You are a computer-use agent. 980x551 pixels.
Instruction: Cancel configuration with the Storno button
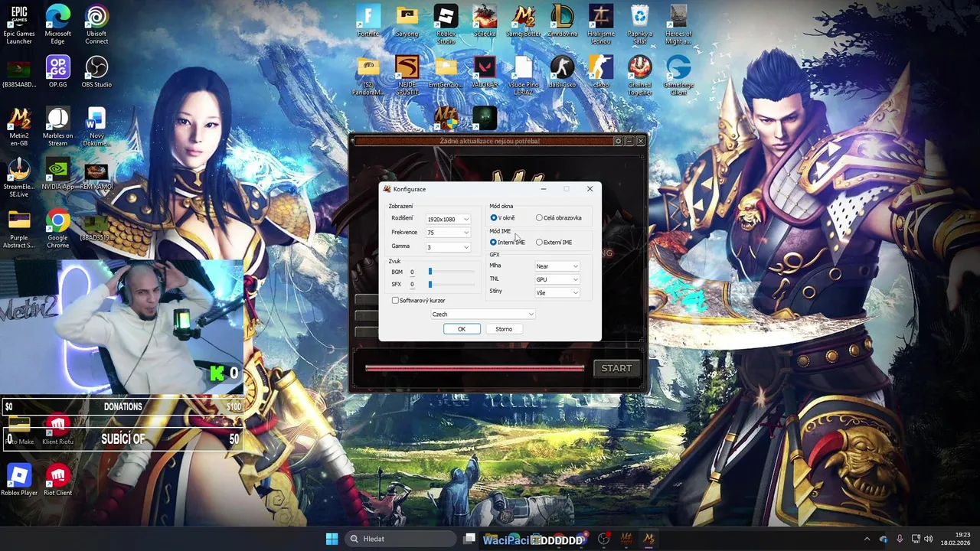coord(504,329)
